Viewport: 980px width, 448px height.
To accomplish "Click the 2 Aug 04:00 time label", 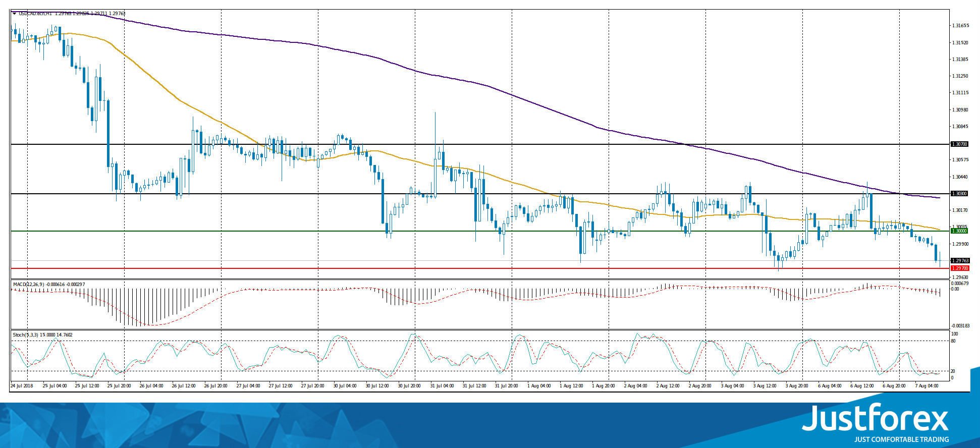I will tap(636, 386).
